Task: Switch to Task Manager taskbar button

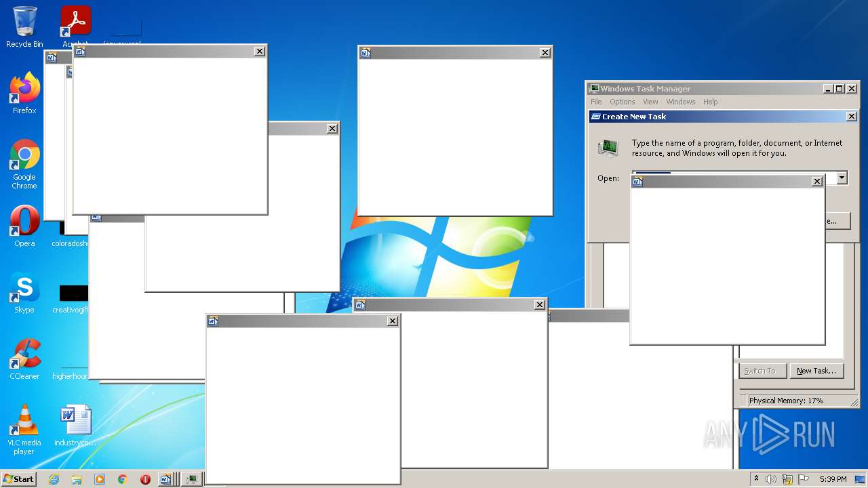Action: tap(193, 479)
